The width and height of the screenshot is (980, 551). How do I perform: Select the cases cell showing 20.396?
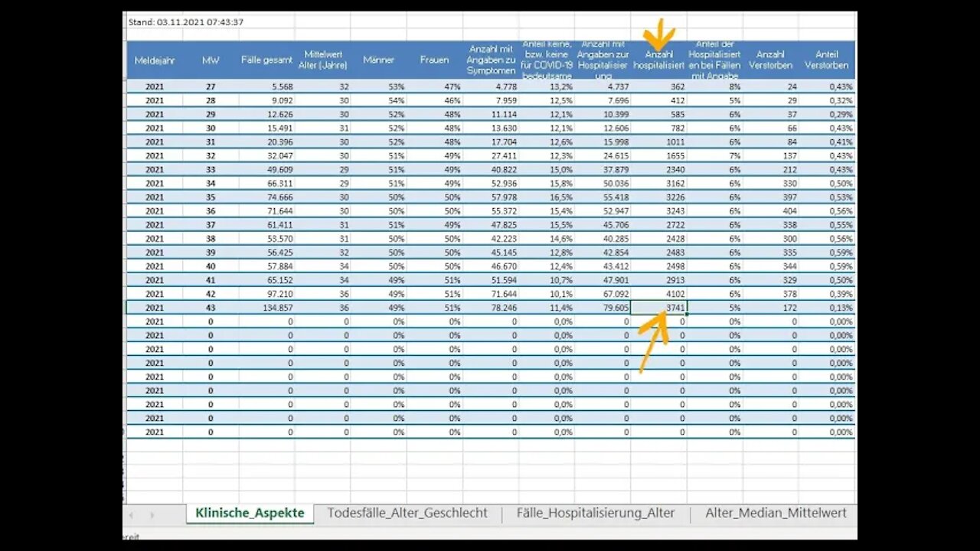point(266,142)
